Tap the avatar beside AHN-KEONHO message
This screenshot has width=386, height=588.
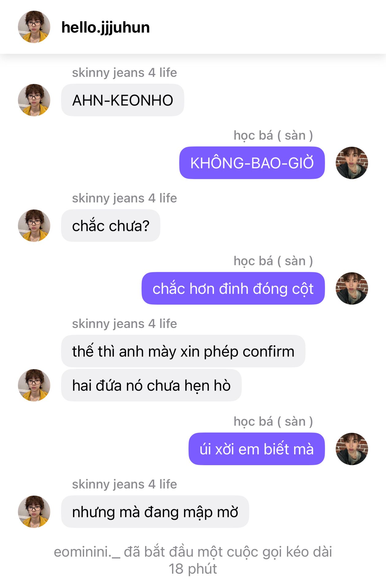pos(34,100)
